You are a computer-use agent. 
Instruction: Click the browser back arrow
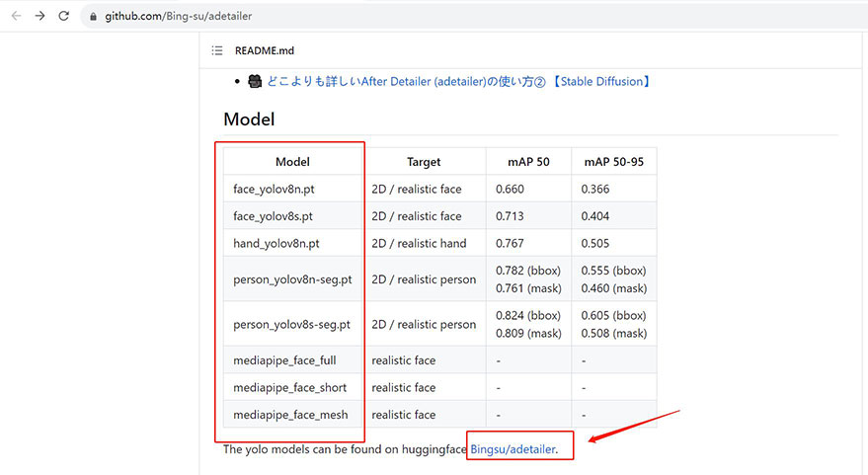coord(16,16)
